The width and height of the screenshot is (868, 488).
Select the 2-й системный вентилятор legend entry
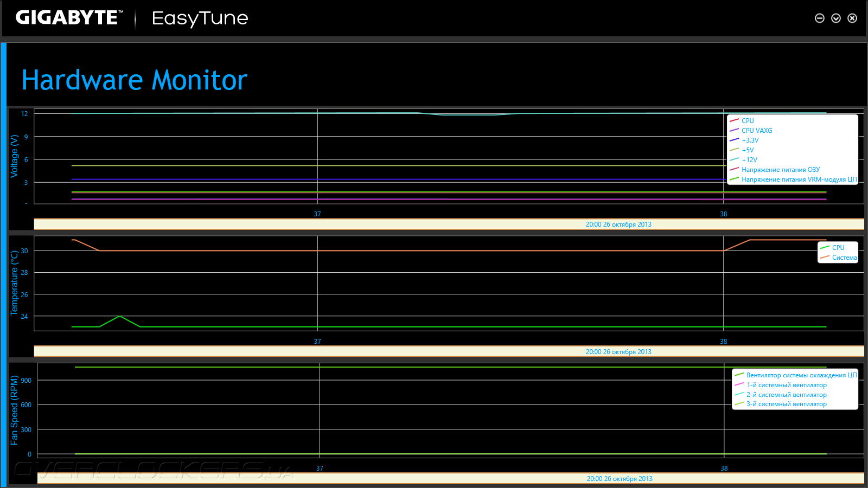point(787,395)
